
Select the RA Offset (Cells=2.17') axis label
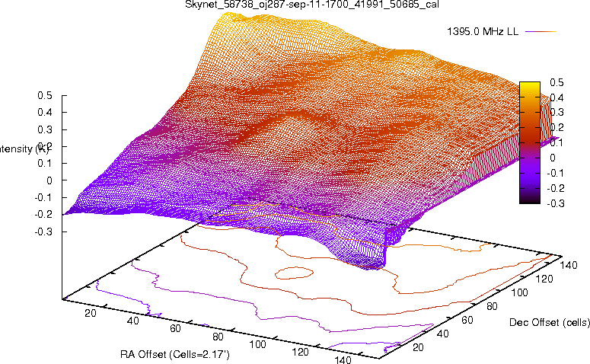(174, 355)
